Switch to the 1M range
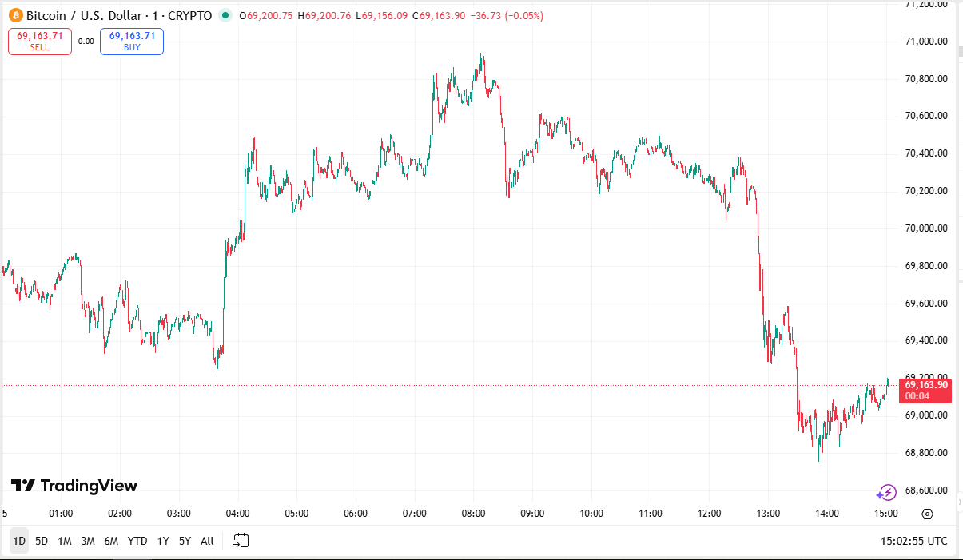The height and width of the screenshot is (560, 963). click(65, 541)
